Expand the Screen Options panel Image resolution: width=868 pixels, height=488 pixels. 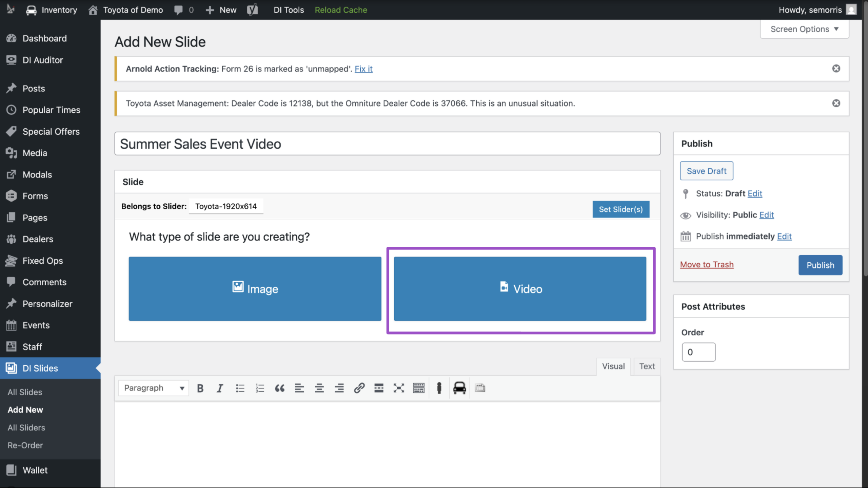click(804, 29)
